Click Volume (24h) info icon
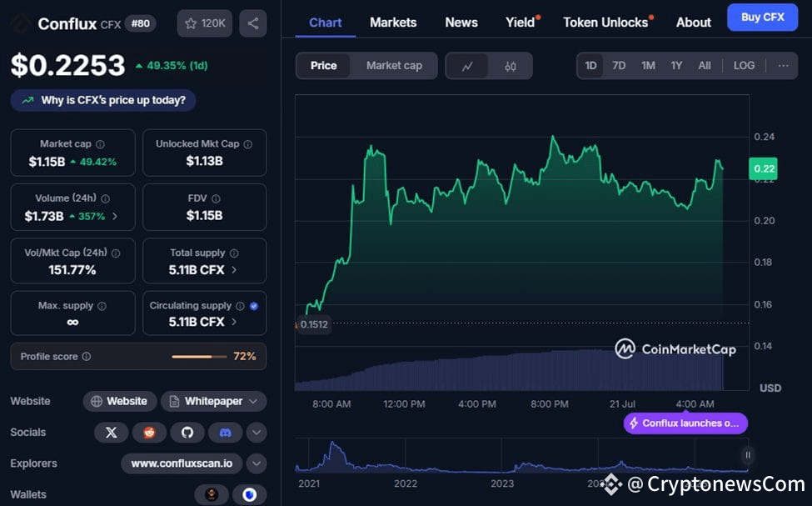 coord(106,198)
